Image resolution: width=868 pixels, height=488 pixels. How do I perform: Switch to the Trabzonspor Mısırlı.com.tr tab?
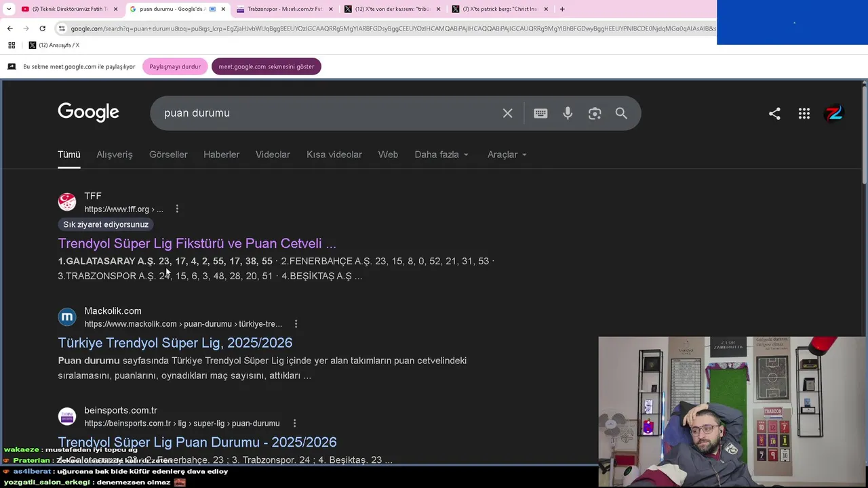click(x=284, y=9)
